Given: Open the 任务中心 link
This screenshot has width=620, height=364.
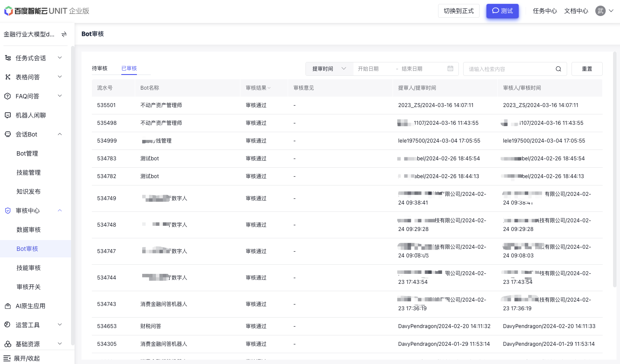Looking at the screenshot, I should [x=545, y=11].
